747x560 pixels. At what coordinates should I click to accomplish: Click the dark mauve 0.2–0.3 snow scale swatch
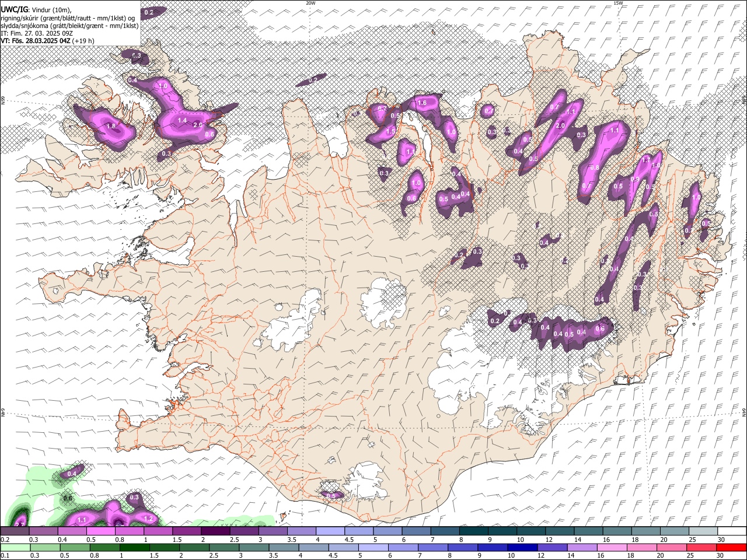tap(15, 531)
